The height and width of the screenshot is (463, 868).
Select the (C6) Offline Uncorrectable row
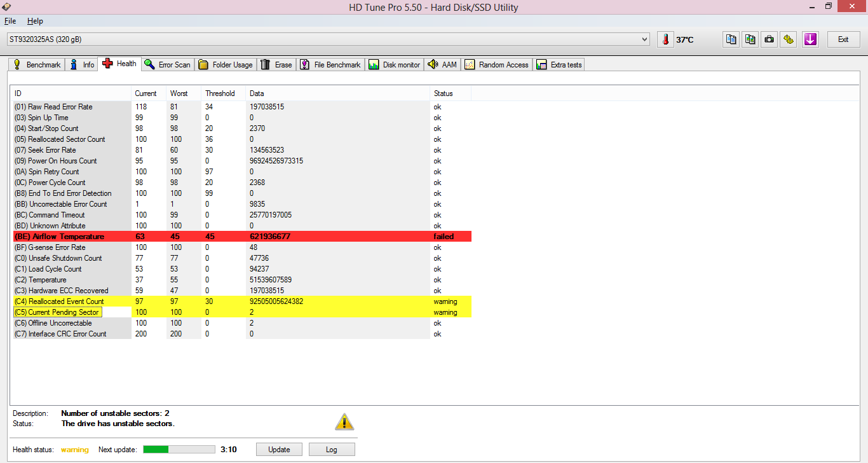coord(242,323)
